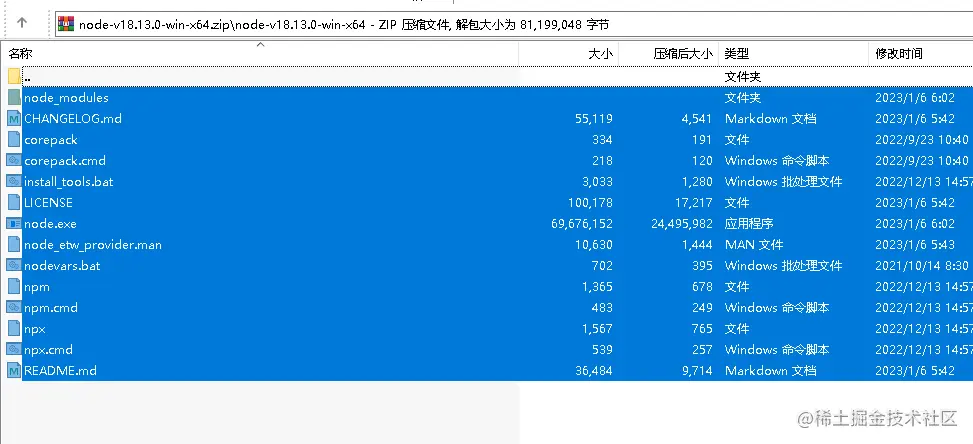This screenshot has width=973, height=444.
Task: Click the node.exe application icon
Action: tap(14, 224)
